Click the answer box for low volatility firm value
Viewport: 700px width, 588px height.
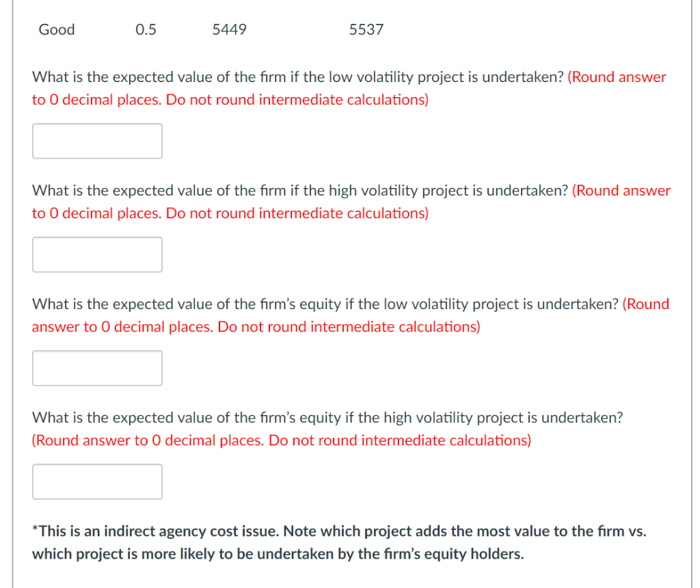pos(96,141)
